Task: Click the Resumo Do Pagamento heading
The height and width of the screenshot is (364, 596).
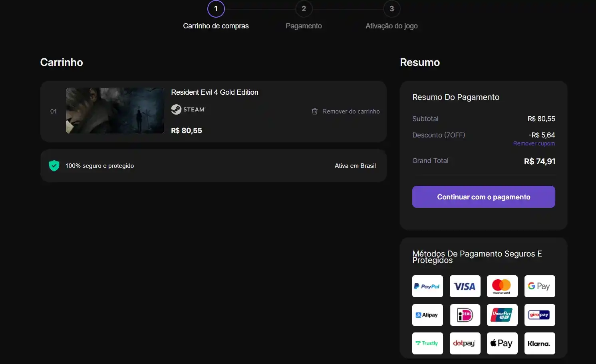Action: [456, 97]
